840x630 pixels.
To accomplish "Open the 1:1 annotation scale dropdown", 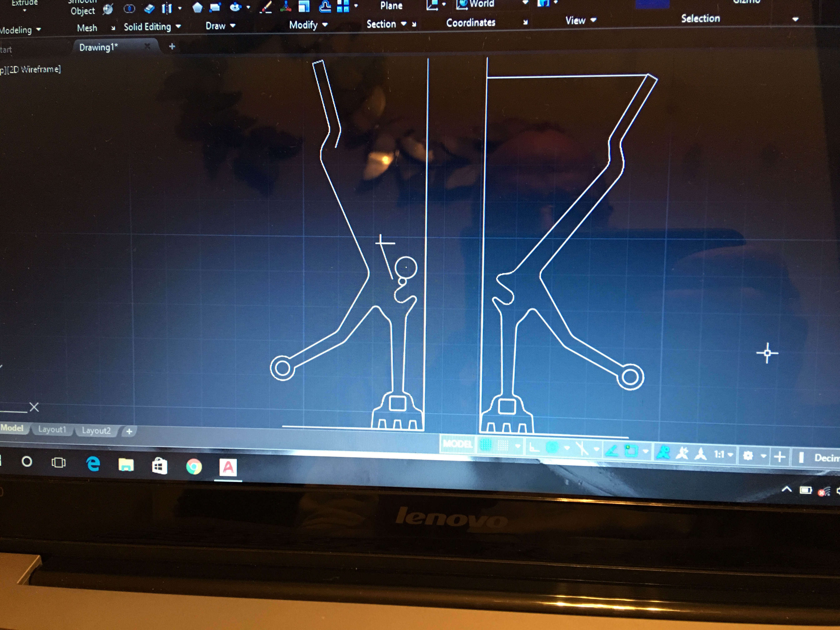I will (x=724, y=454).
